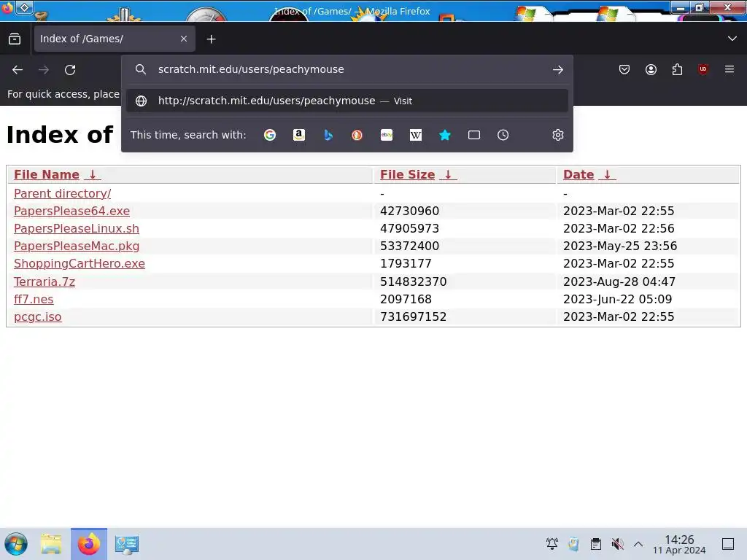This screenshot has width=747, height=560.
Task: Search in open tabs icon
Action: click(474, 135)
